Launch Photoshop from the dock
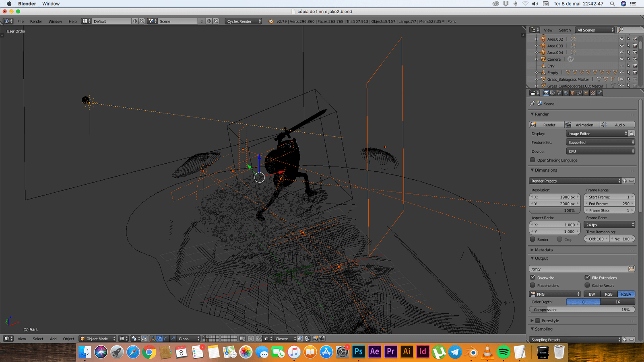The image size is (644, 362). click(358, 352)
